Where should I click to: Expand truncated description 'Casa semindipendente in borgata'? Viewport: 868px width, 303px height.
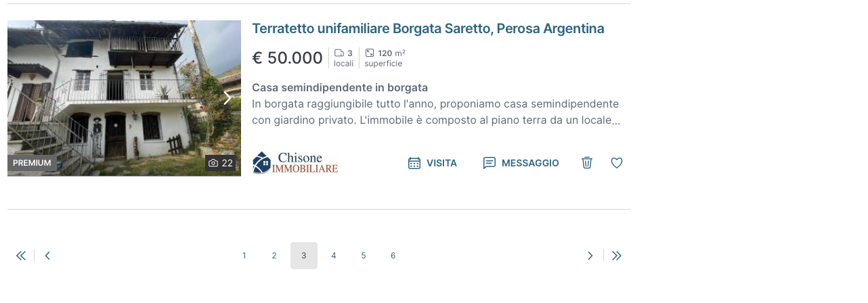(436, 104)
